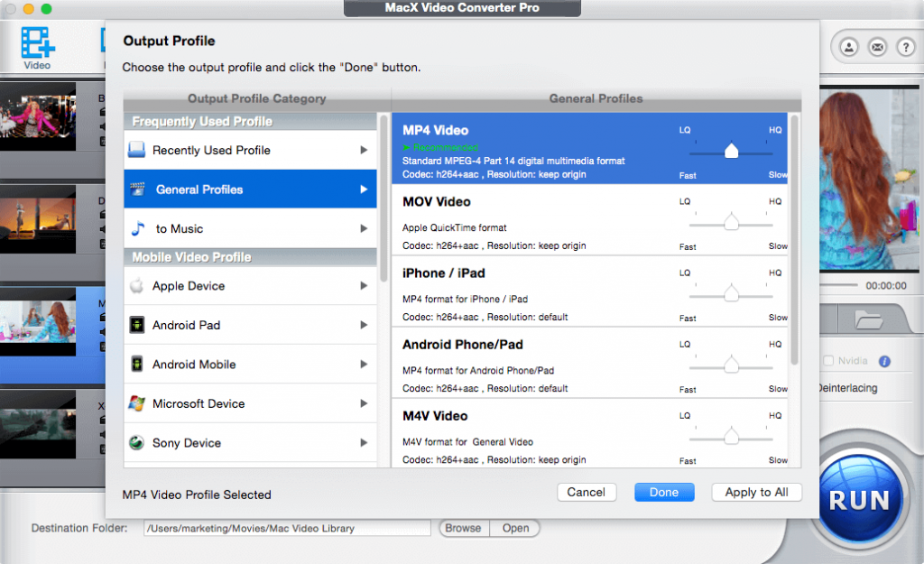The image size is (924, 564).
Task: Select the highlighted third video thumbnail
Action: (x=38, y=322)
